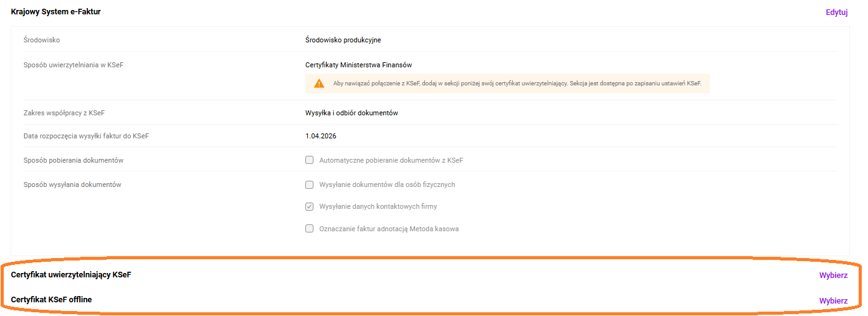Click the Sposób uwierzytelniania w KSeF label
This screenshot has width=868, height=316.
coord(73,65)
